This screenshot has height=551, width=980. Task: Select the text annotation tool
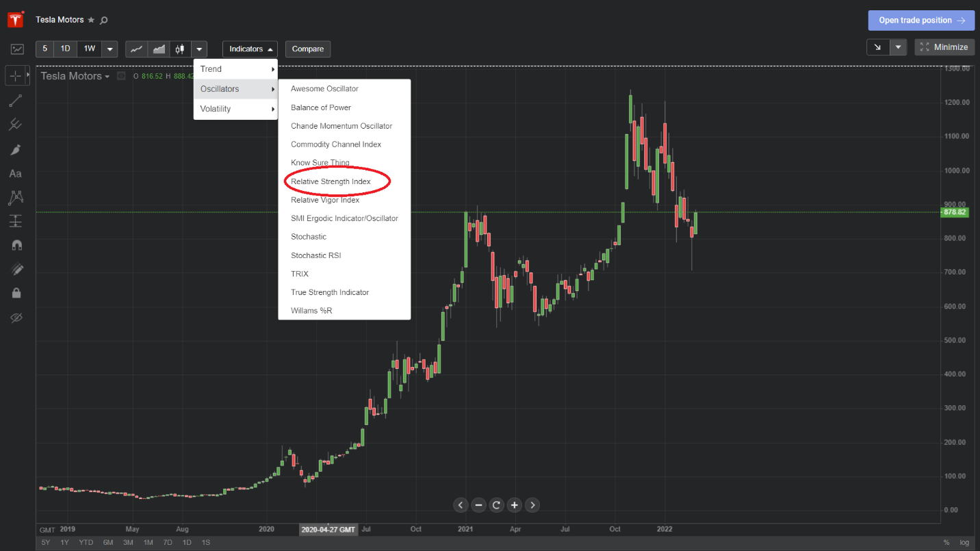[x=16, y=174]
